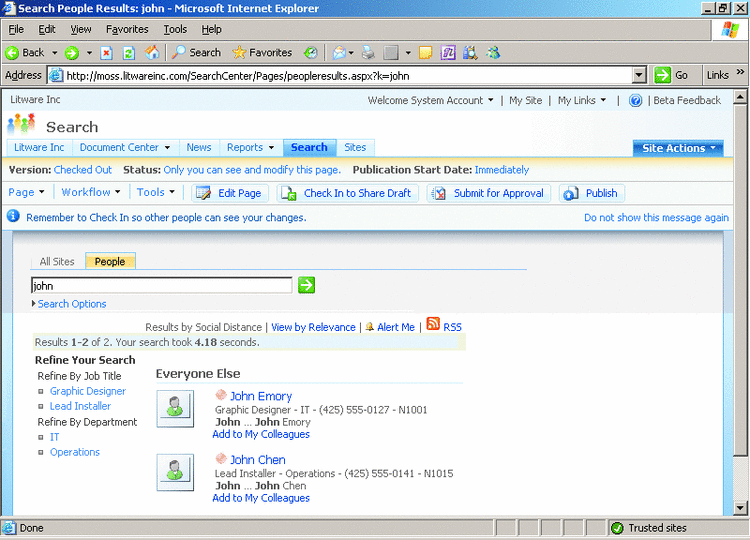
Task: Click the Messenger people icon
Action: [493, 52]
